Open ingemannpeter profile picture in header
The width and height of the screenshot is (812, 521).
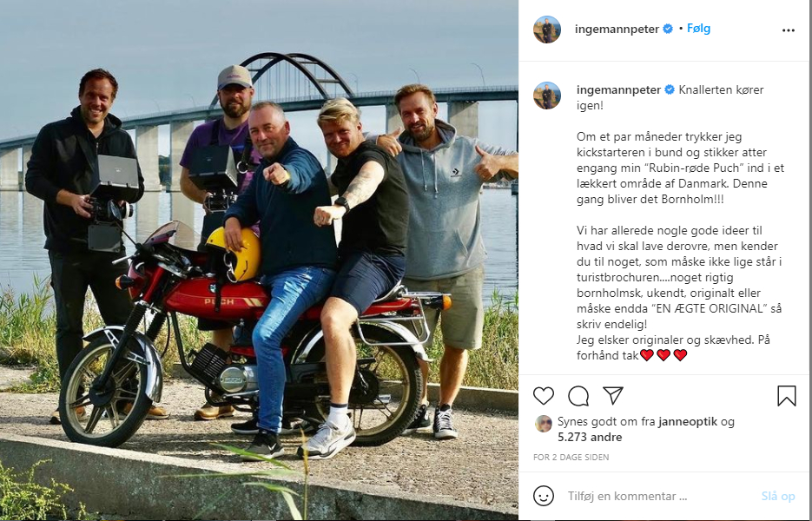coord(547,30)
